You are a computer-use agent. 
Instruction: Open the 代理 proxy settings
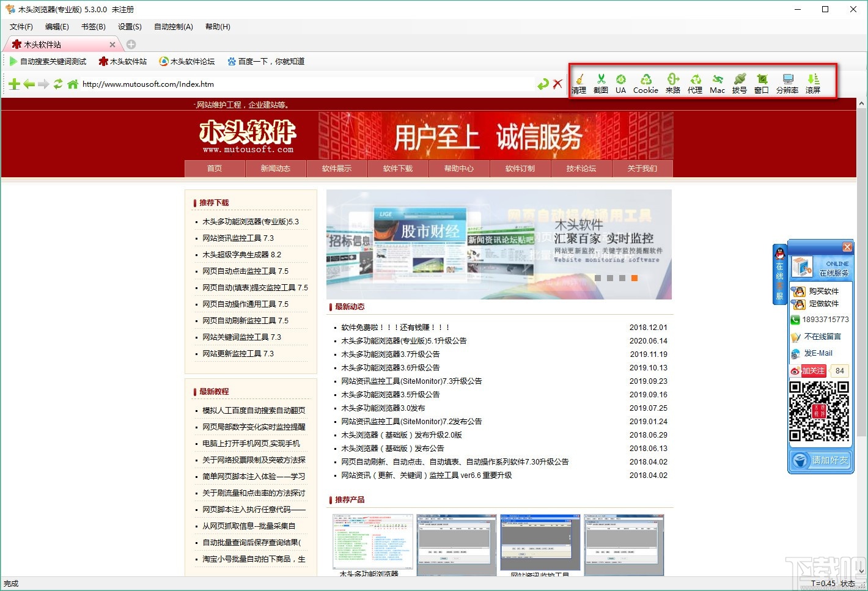pos(695,83)
